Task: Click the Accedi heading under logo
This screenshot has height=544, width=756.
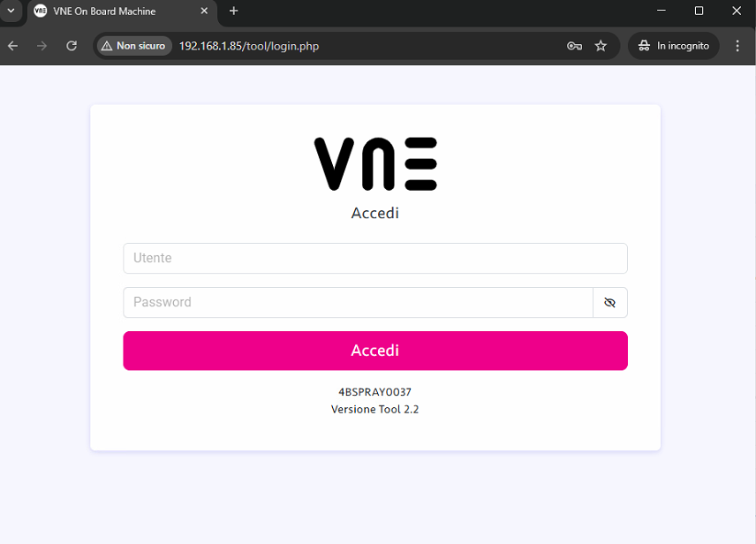Action: click(375, 213)
